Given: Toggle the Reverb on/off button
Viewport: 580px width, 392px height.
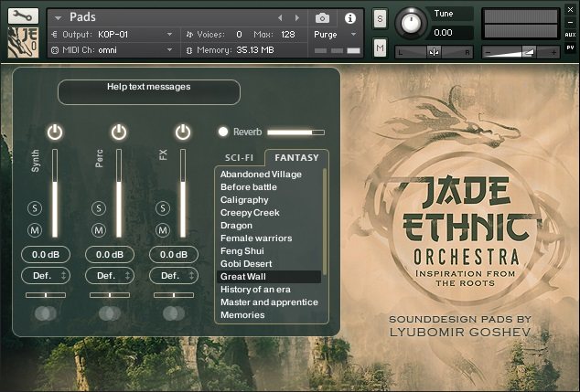Looking at the screenshot, I should (x=223, y=132).
